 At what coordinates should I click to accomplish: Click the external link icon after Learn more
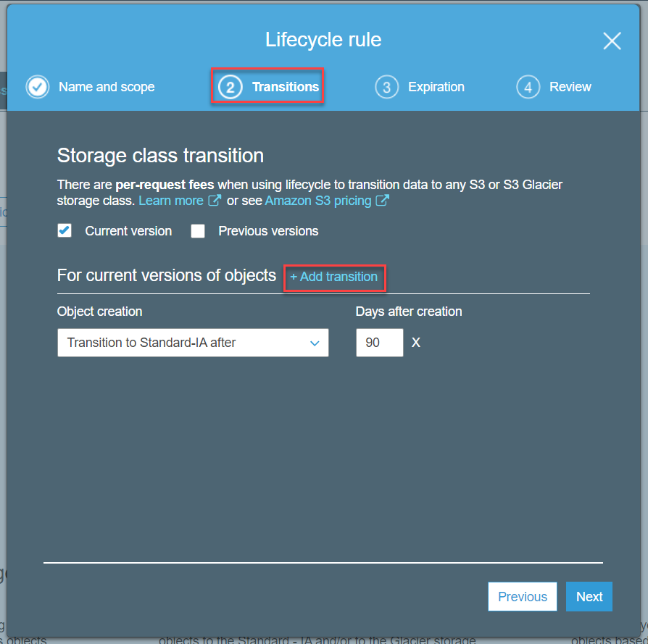[x=215, y=201]
